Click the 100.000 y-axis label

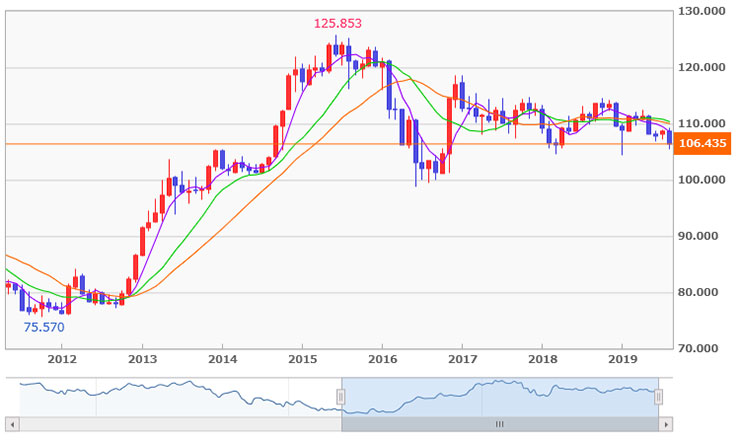point(702,180)
